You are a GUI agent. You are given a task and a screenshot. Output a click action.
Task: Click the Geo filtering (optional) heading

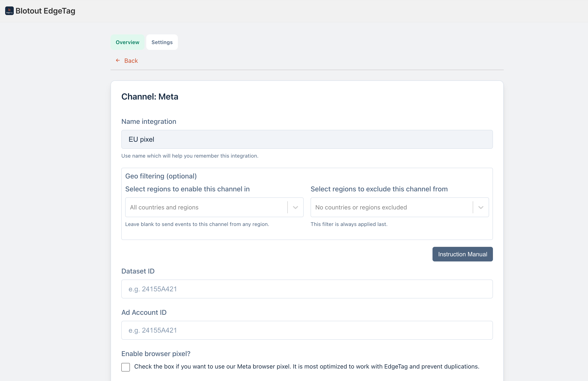161,176
